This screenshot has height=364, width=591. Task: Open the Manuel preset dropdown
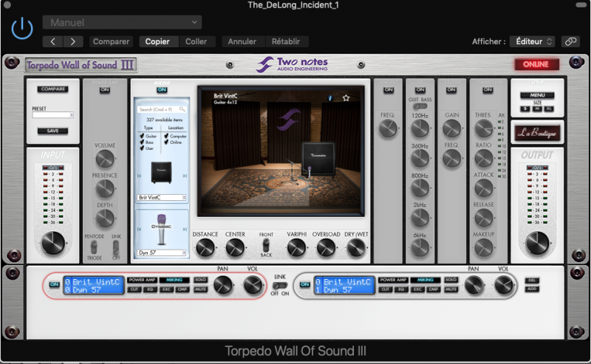122,22
